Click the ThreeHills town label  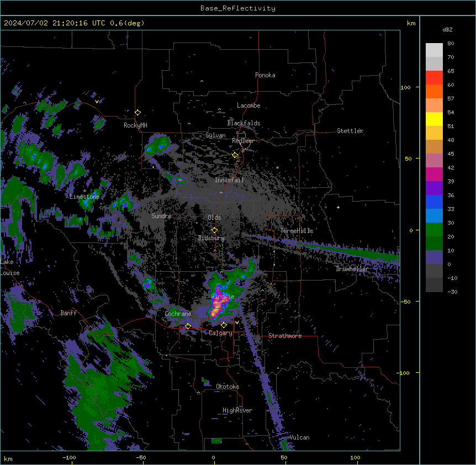tap(297, 231)
